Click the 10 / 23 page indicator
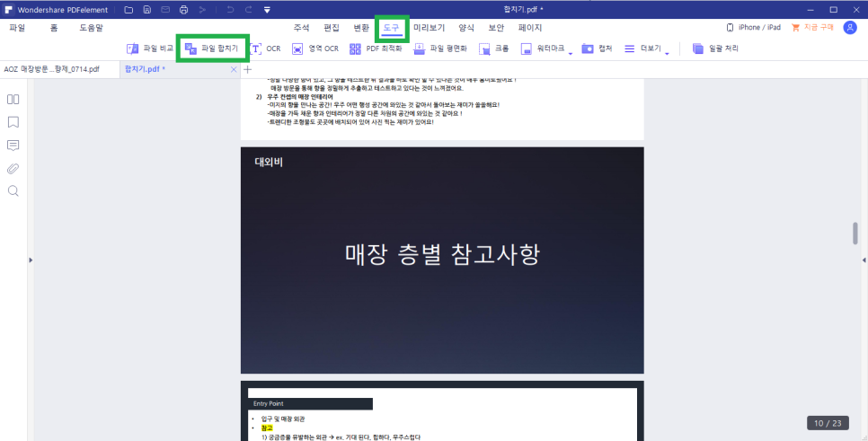868x441 pixels. (828, 423)
